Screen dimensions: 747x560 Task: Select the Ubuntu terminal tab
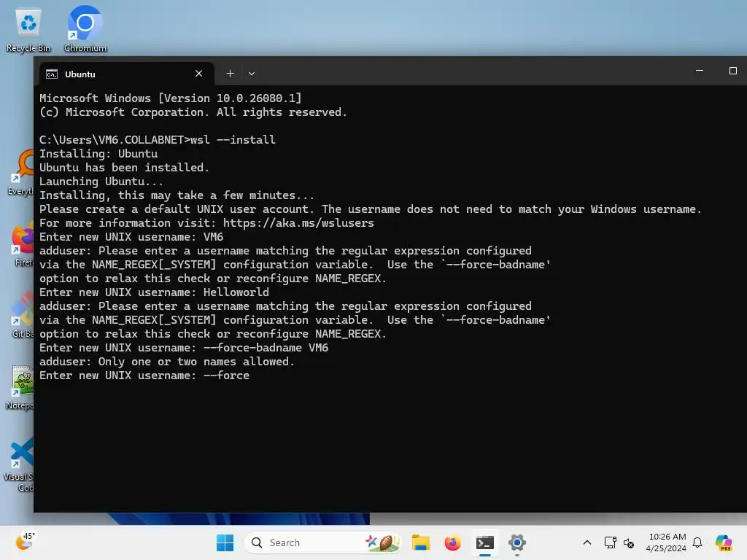tap(127, 74)
